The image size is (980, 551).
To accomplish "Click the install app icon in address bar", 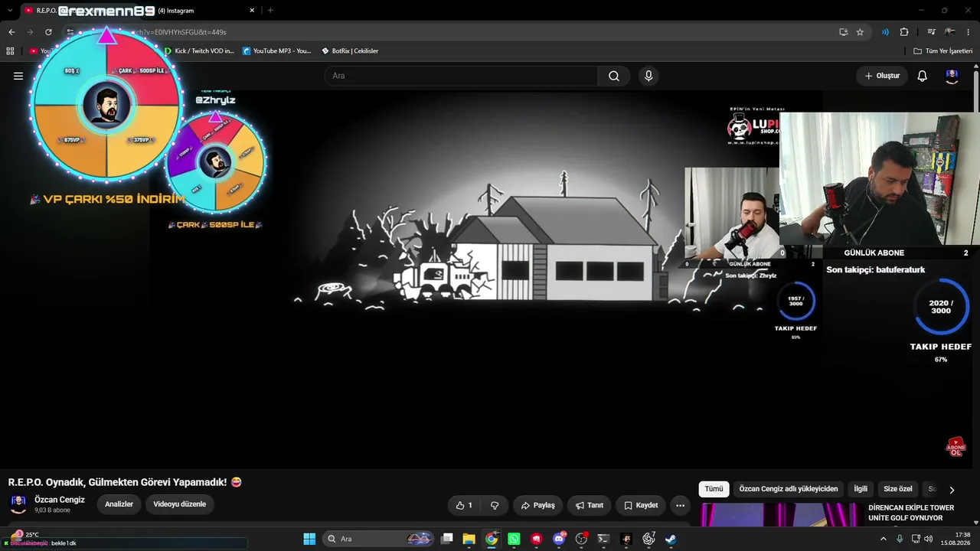I will pyautogui.click(x=843, y=32).
